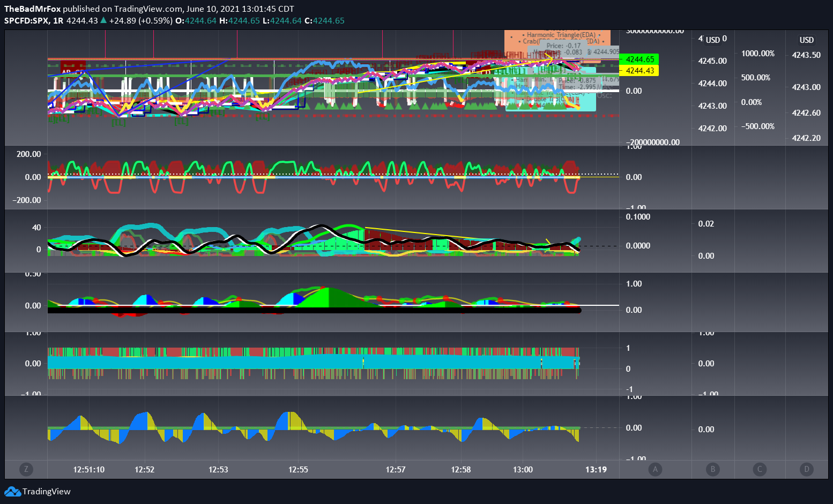Click the 4242.20 far-right scale value
This screenshot has width=833, height=504.
click(806, 138)
